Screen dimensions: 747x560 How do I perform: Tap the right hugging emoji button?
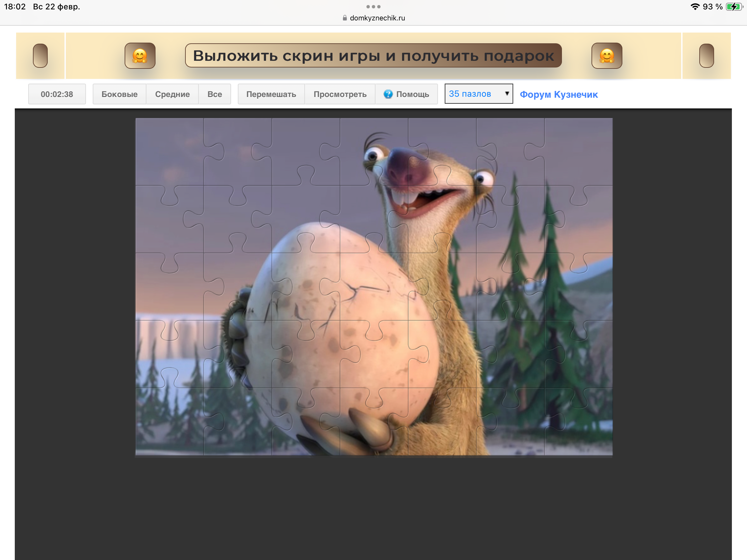coord(607,56)
